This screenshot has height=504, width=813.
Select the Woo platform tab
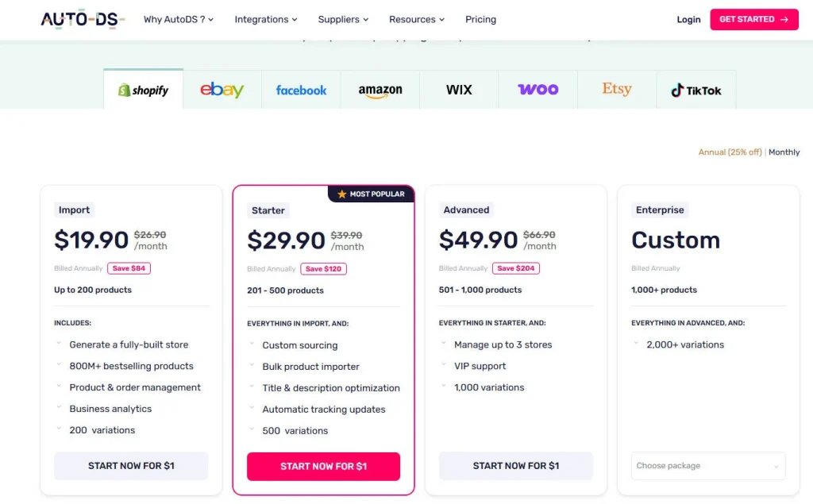point(538,90)
